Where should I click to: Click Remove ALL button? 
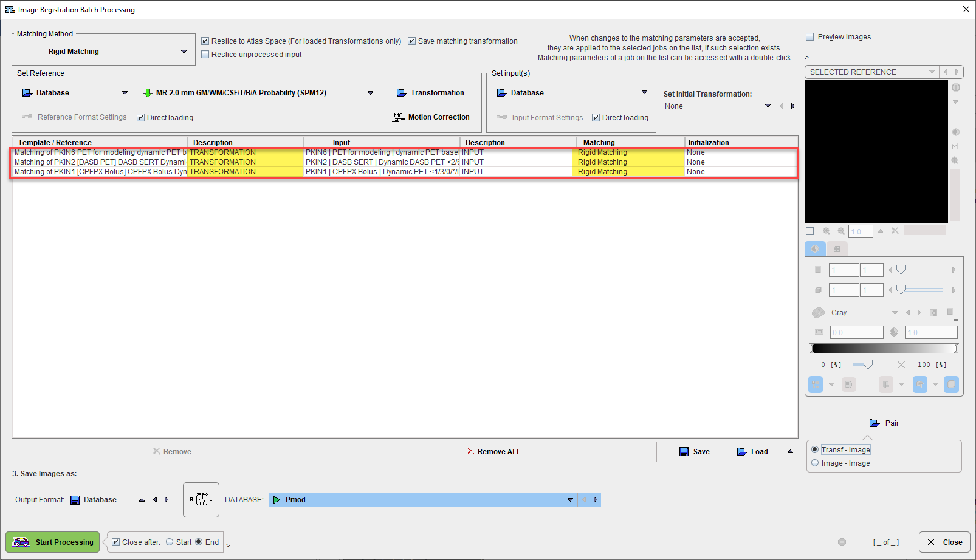tap(493, 452)
